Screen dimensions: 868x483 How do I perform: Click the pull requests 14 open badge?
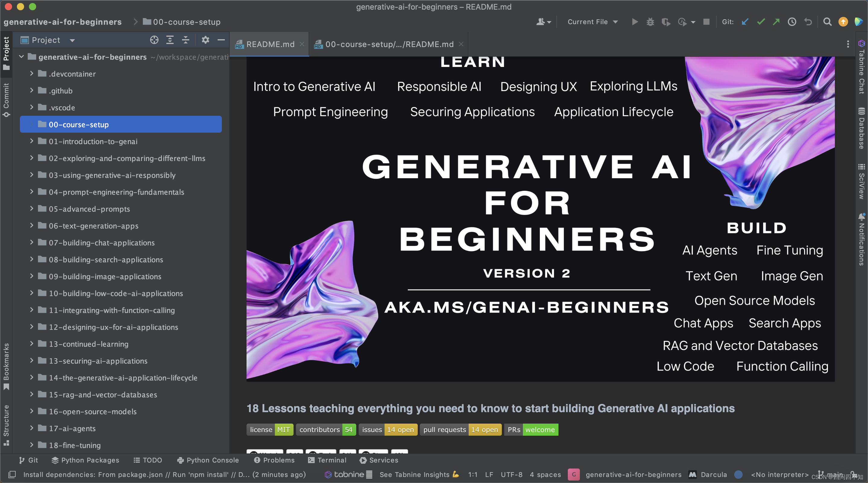click(460, 429)
